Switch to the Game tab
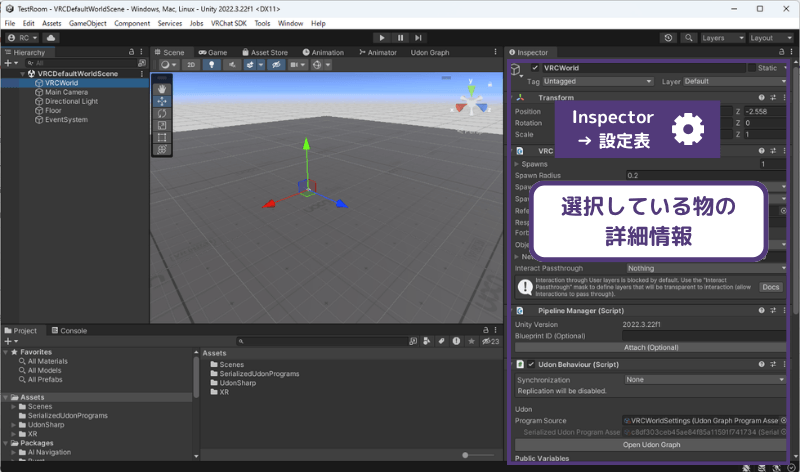This screenshot has width=800, height=472. (213, 53)
